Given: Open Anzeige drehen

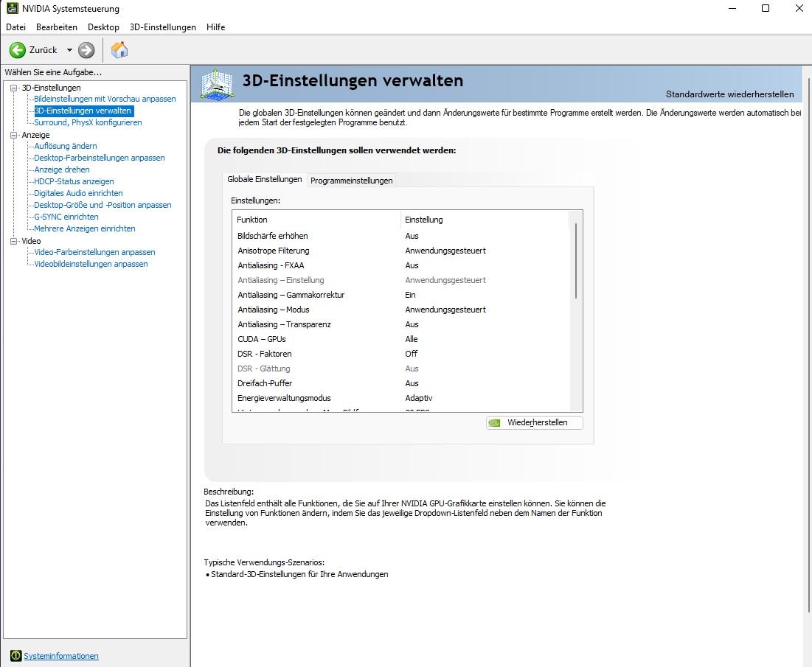Looking at the screenshot, I should (62, 170).
